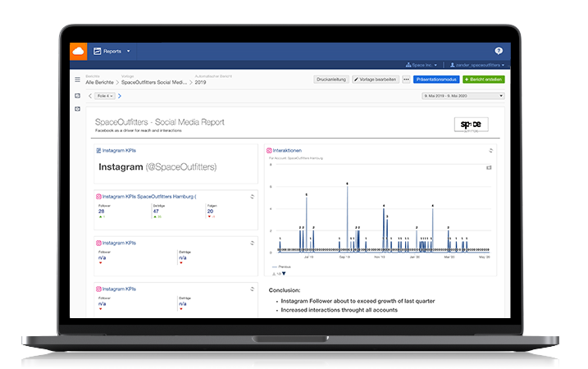The height and width of the screenshot is (369, 588).
Task: Click the Bericht erstellen green button
Action: point(484,80)
